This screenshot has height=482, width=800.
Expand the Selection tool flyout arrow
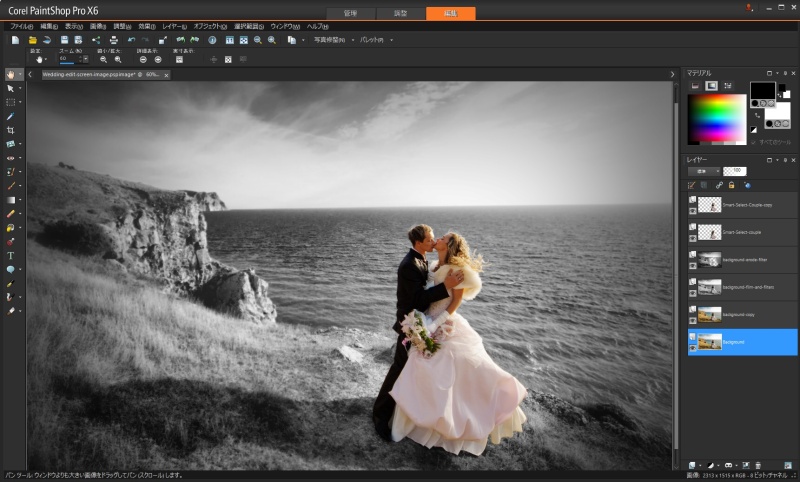[x=20, y=102]
